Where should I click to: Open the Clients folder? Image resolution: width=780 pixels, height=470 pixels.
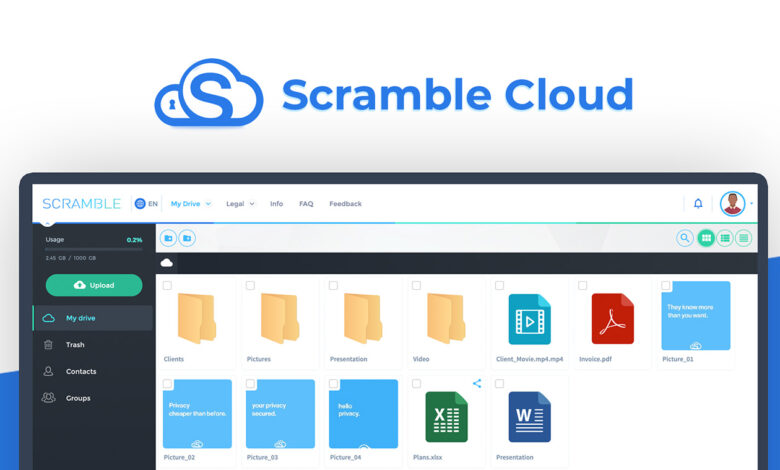(196, 318)
